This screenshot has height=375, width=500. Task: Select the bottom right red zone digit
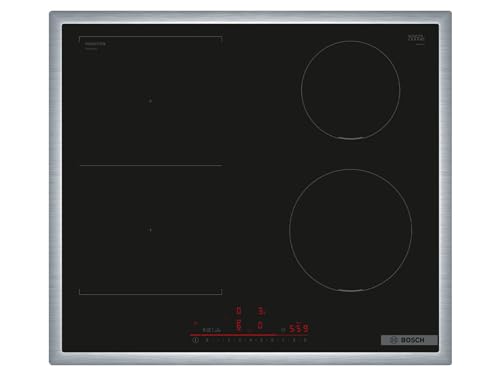click(260, 325)
